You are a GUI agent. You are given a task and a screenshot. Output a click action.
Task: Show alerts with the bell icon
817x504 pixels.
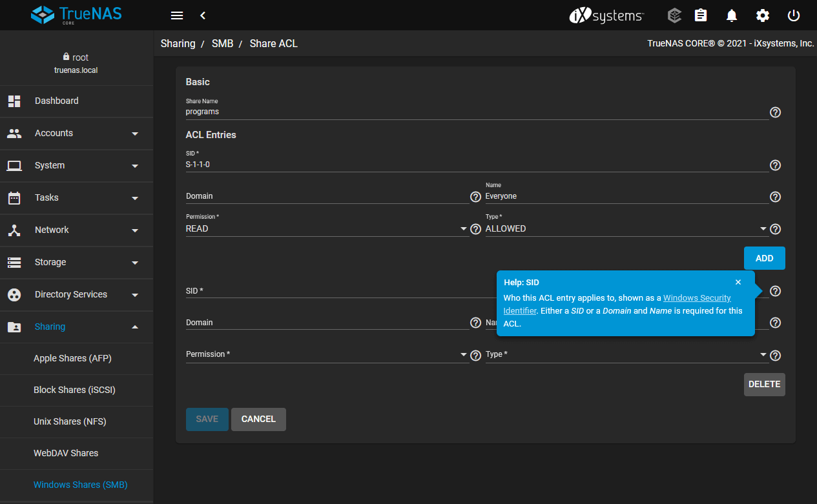pos(732,15)
